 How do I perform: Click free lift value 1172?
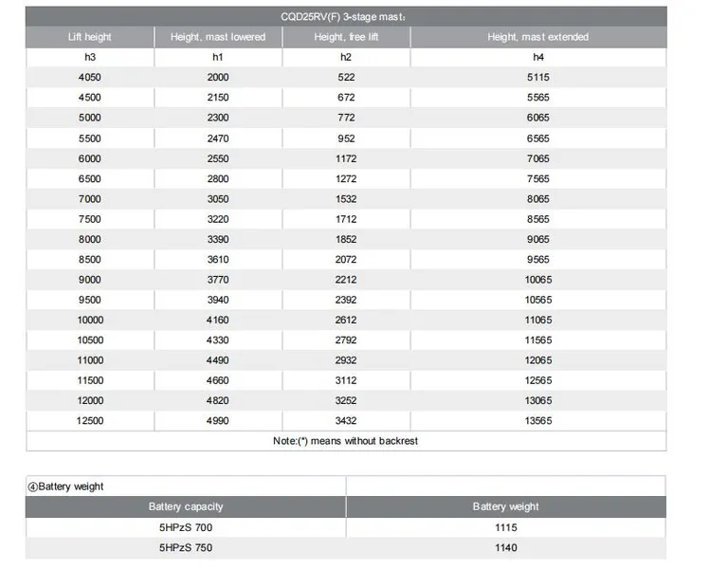click(x=346, y=158)
